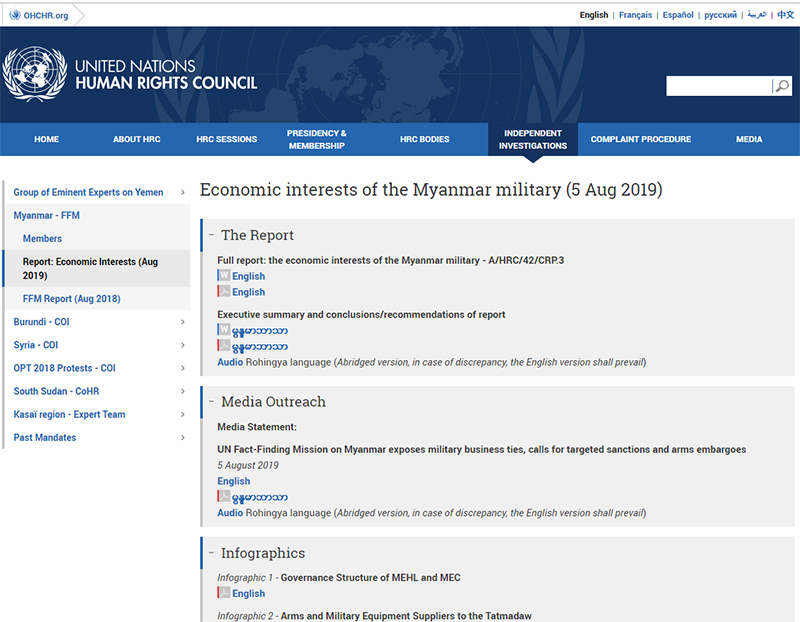Expand South Sudan - CoHR chevron
This screenshot has width=800, height=622.
183,391
